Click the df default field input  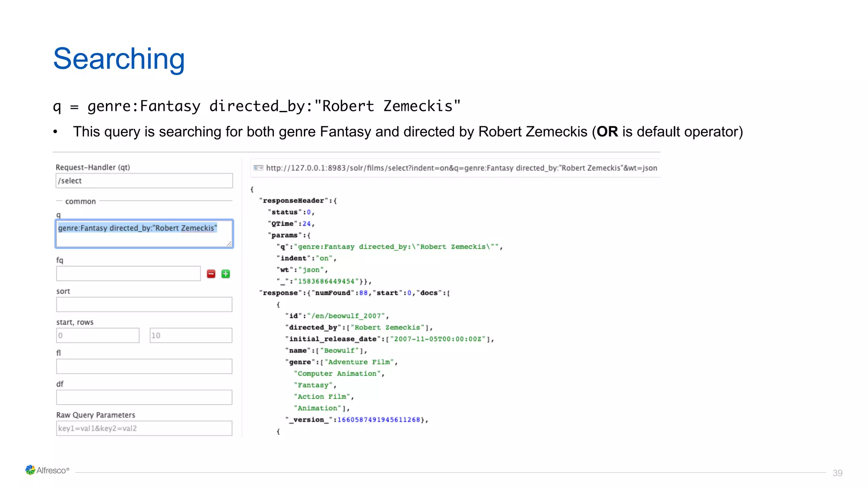click(x=144, y=397)
